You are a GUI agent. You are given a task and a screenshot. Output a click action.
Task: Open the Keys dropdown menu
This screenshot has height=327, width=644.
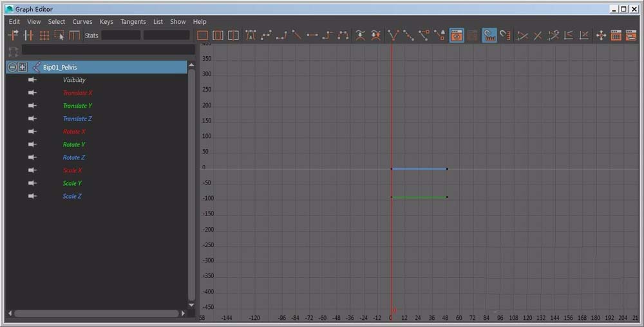click(x=106, y=21)
